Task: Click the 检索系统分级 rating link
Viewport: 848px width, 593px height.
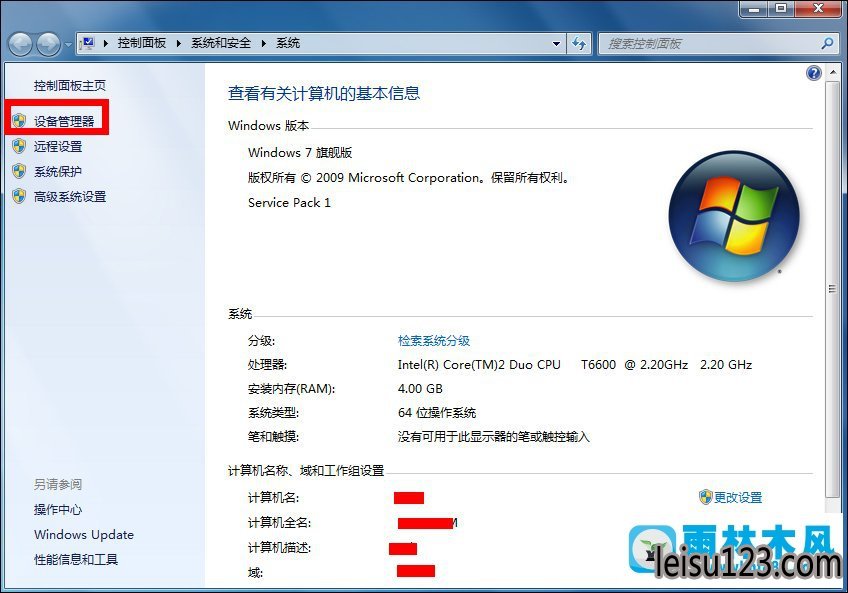Action: [434, 341]
